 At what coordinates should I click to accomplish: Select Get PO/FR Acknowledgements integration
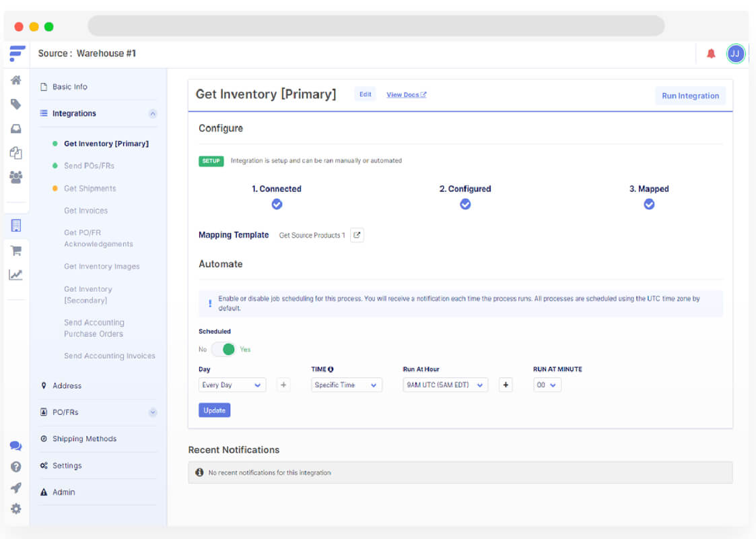tap(98, 239)
